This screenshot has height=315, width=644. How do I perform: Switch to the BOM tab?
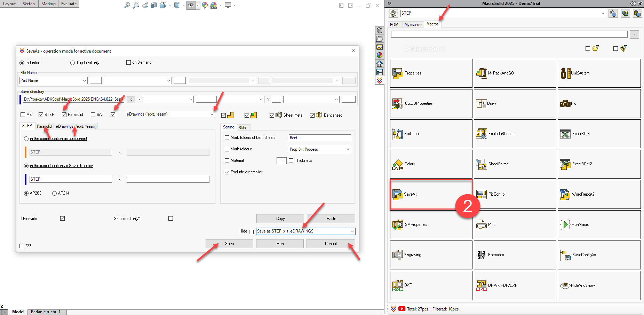[394, 25]
